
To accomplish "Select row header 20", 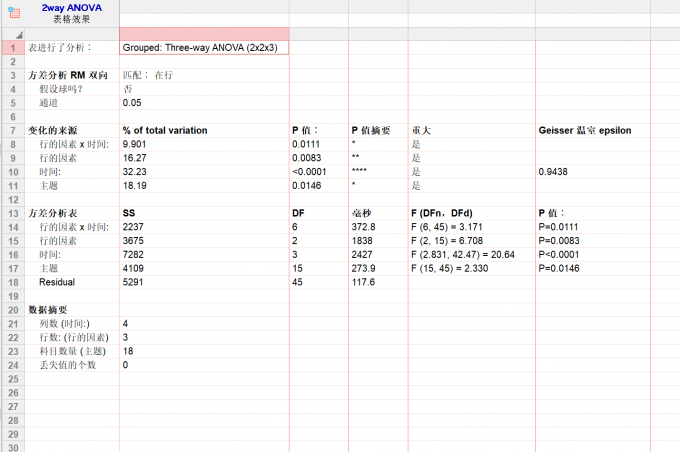I will pos(13,310).
